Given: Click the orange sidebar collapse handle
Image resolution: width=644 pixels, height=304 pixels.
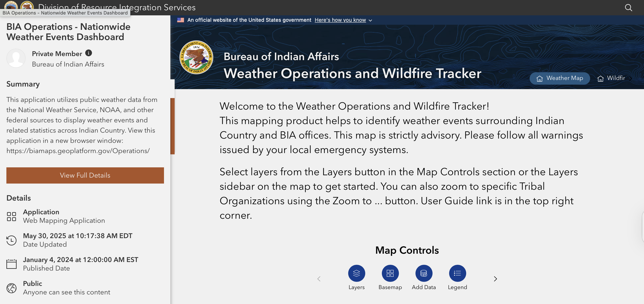Looking at the screenshot, I should [172, 126].
